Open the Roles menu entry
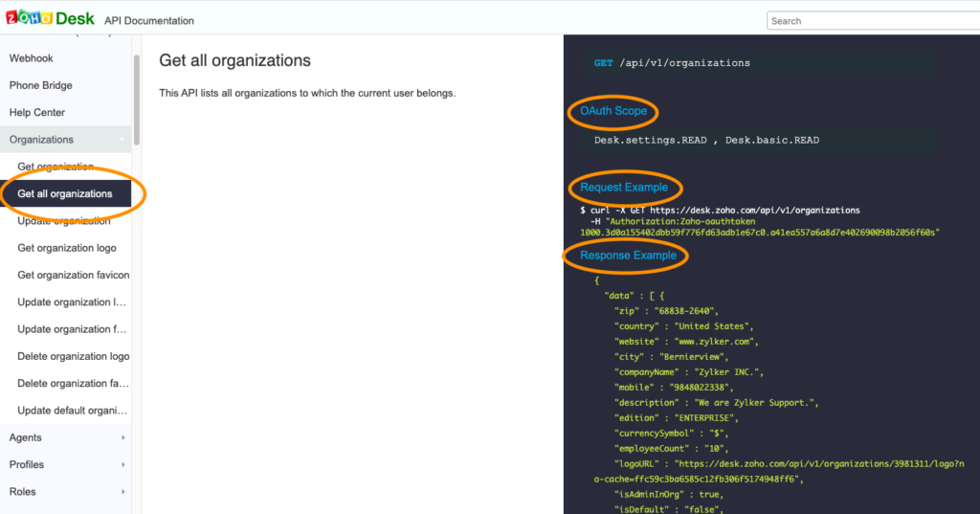 [x=23, y=491]
